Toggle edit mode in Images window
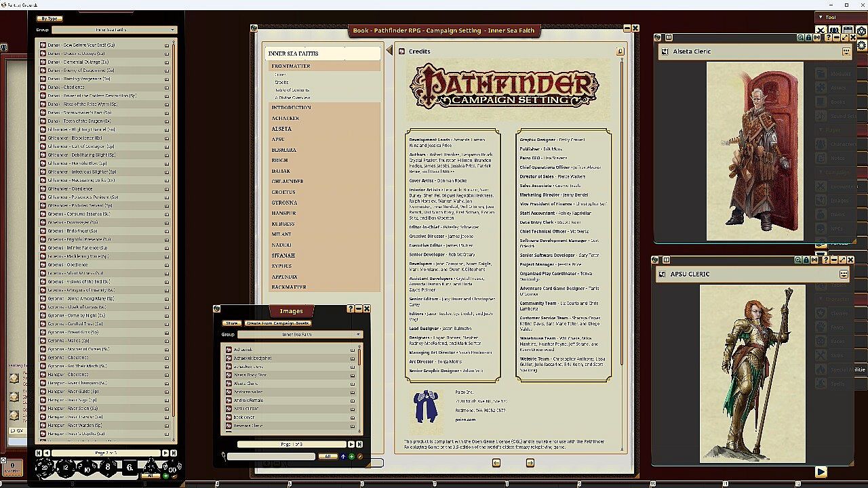 pyautogui.click(x=360, y=457)
